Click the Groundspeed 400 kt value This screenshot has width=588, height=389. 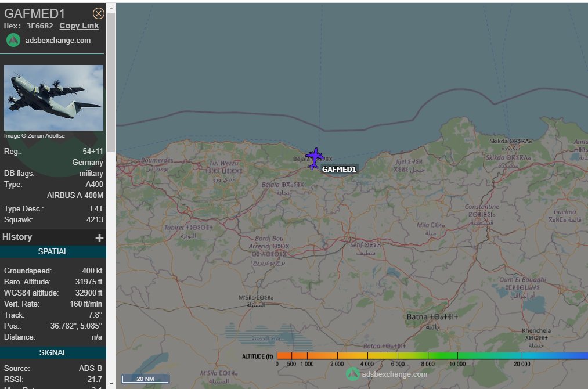[92, 271]
